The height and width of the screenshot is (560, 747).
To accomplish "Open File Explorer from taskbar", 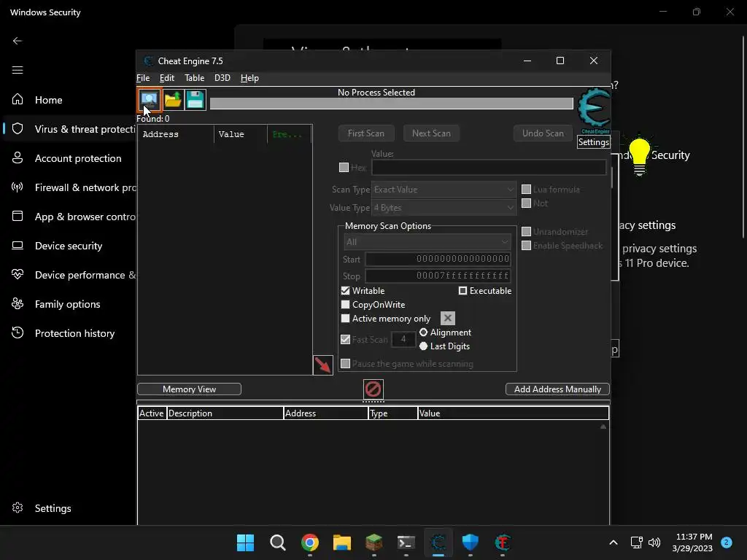I will click(x=342, y=542).
